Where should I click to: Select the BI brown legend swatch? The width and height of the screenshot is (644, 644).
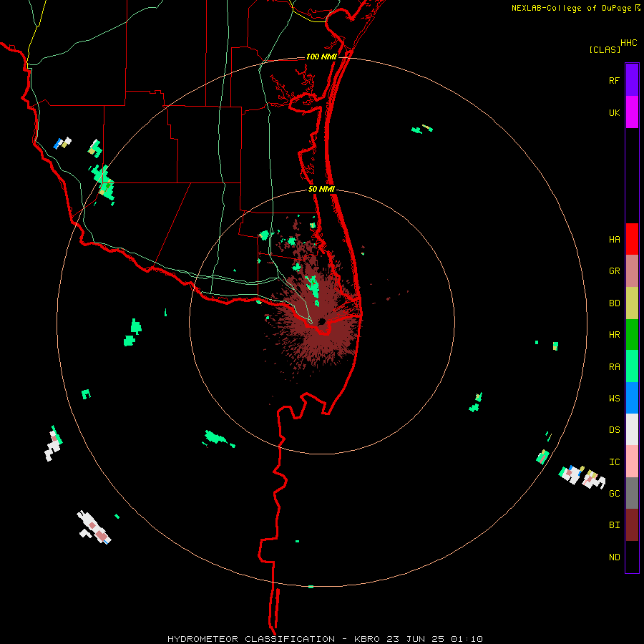[x=632, y=525]
